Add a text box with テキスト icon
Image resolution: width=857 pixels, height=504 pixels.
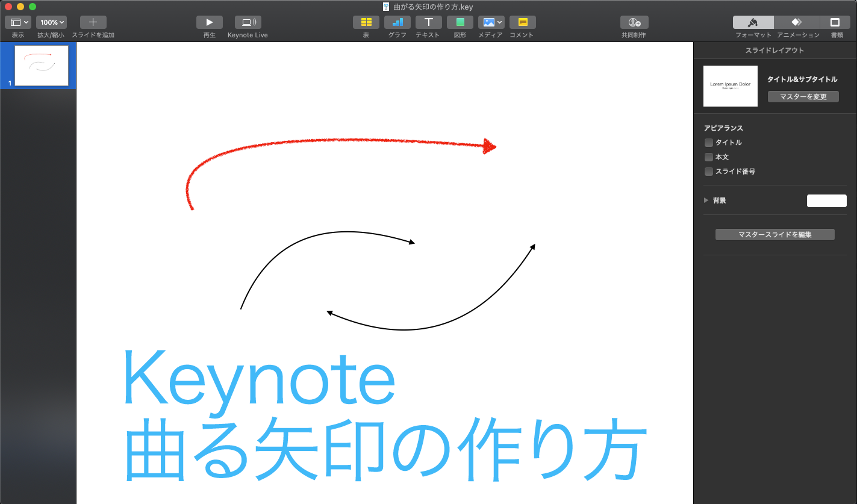click(x=428, y=22)
